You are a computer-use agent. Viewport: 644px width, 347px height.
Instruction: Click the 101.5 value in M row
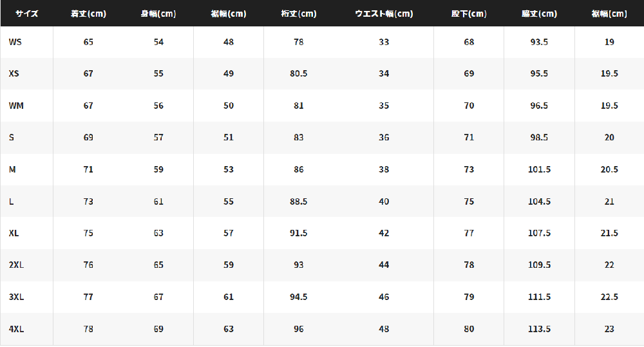(539, 169)
